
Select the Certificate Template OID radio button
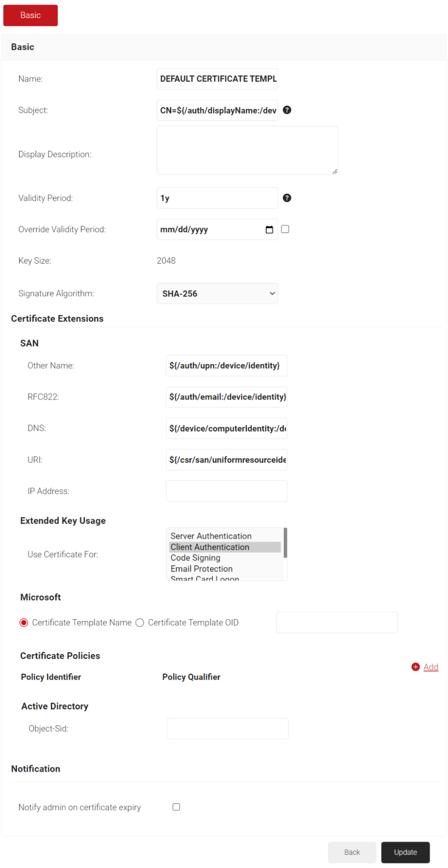point(140,623)
